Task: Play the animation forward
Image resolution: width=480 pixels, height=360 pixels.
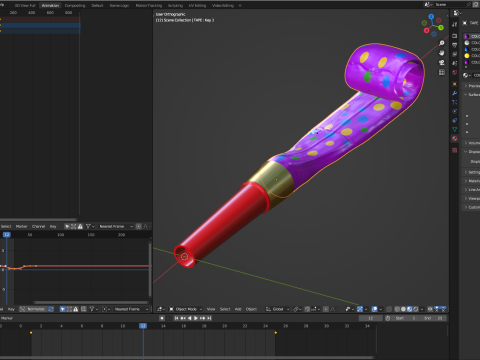Action: 196,318
